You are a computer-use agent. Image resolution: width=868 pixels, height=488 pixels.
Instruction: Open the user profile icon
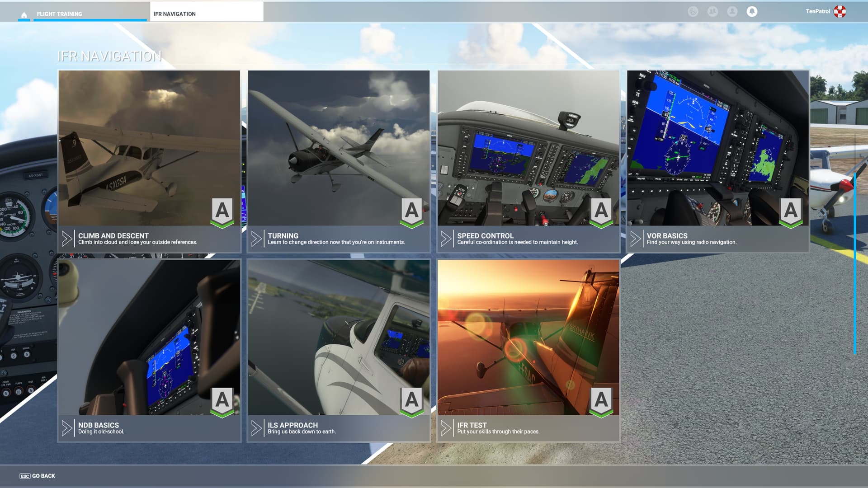click(732, 11)
